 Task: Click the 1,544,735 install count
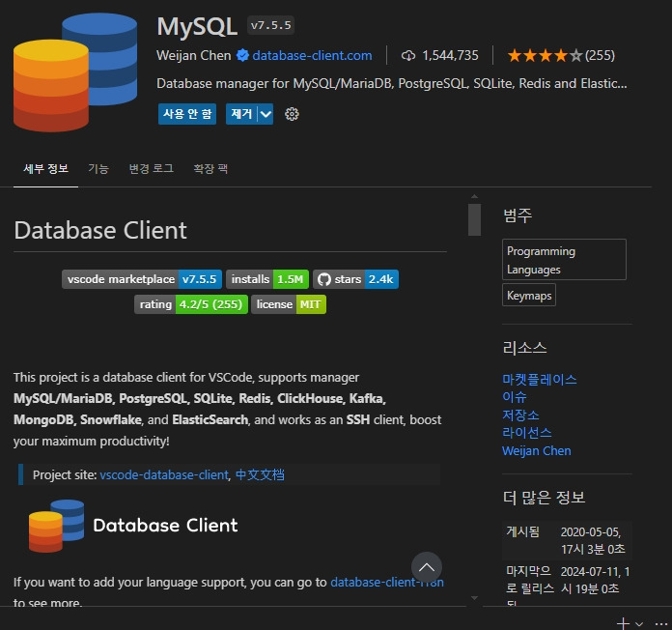point(450,55)
